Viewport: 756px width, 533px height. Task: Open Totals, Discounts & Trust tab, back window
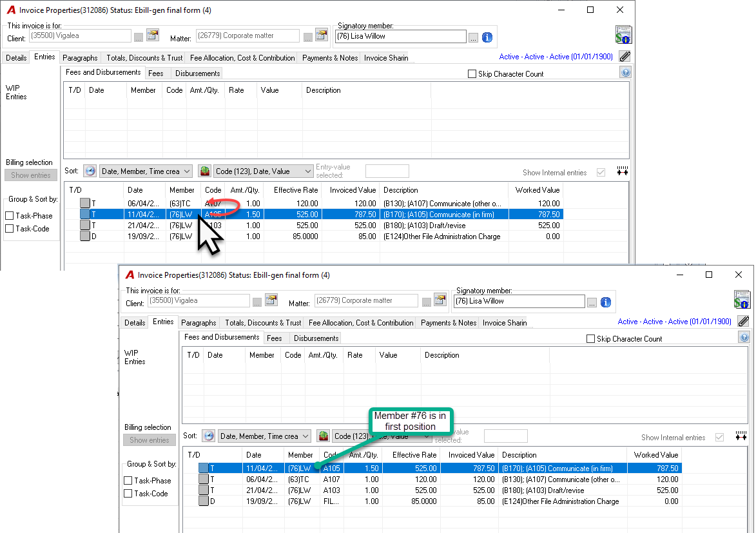[144, 58]
